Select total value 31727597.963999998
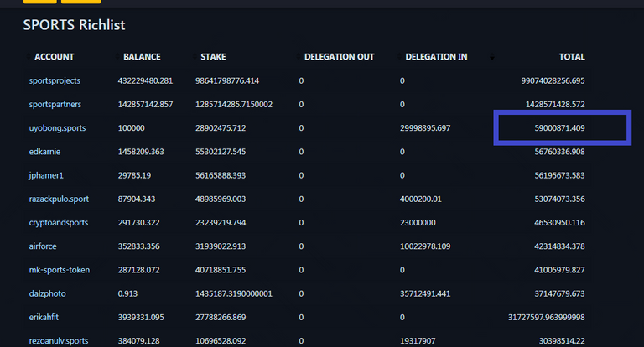Screen dimensions: 644x347 [x=546, y=317]
